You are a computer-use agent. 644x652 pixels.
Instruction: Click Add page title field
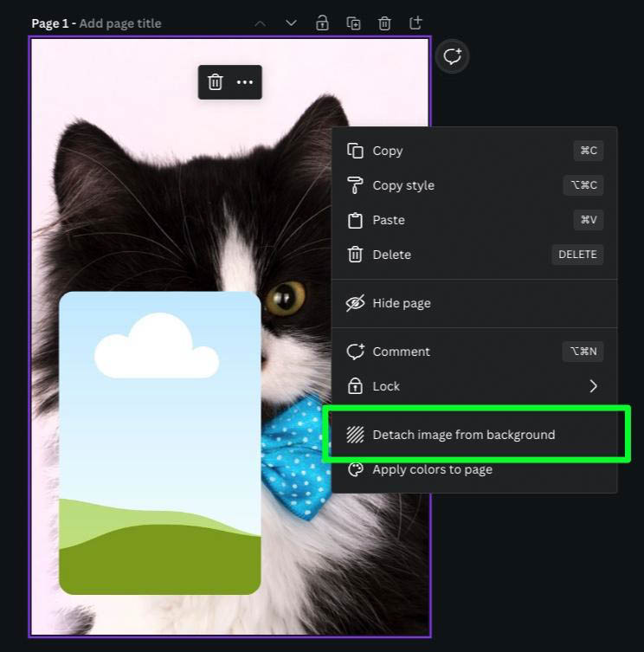click(120, 23)
